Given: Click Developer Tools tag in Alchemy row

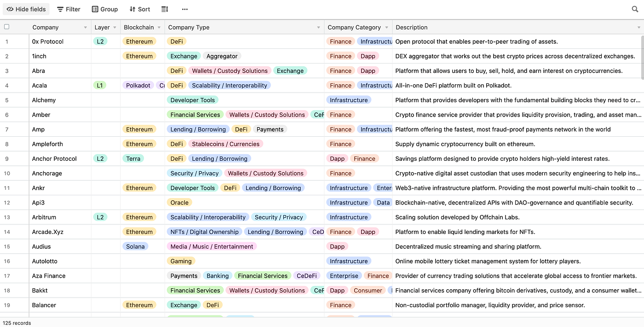Looking at the screenshot, I should pos(193,100).
